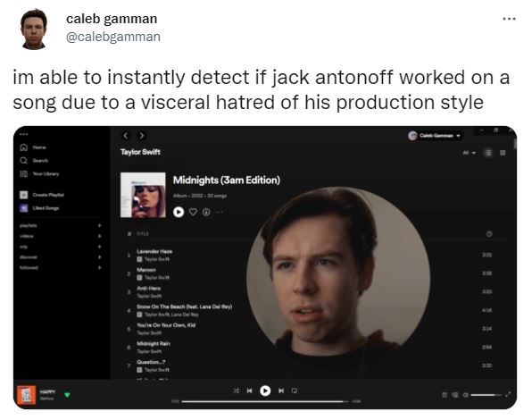Click the Home icon in Spotify sidebar
532x420 pixels.
pyautogui.click(x=24, y=147)
